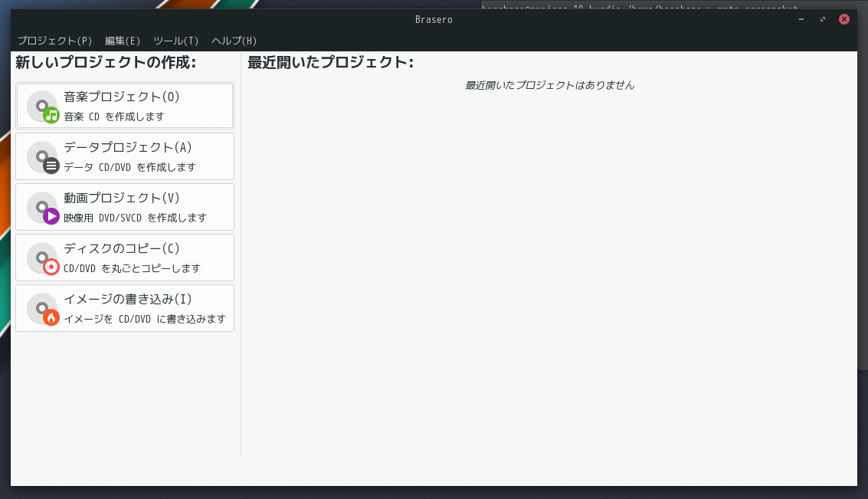The height and width of the screenshot is (499, 868).
Task: Click the text 最近開いたプロジェクトはありません
Action: coord(550,85)
